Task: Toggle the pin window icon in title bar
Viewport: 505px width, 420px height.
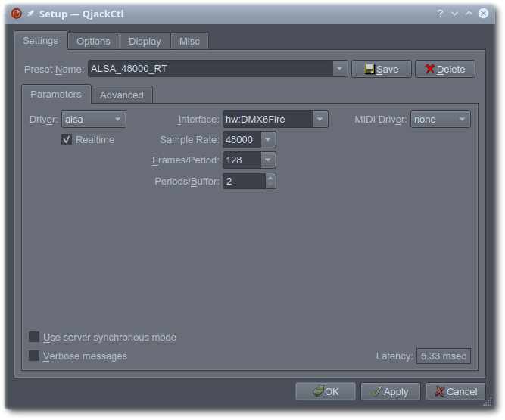Action: [30, 14]
